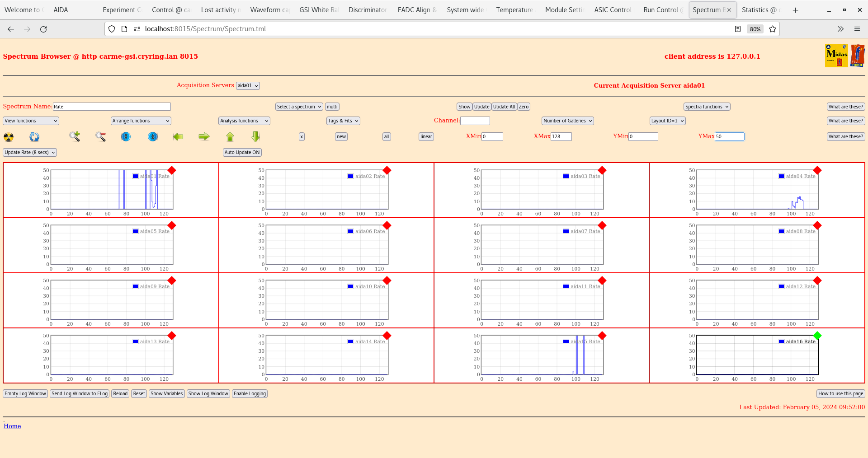868x458 pixels.
Task: Click the green down arrow icon
Action: click(256, 136)
